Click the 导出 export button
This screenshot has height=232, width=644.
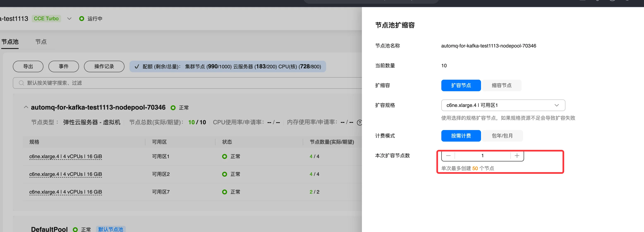pyautogui.click(x=28, y=66)
